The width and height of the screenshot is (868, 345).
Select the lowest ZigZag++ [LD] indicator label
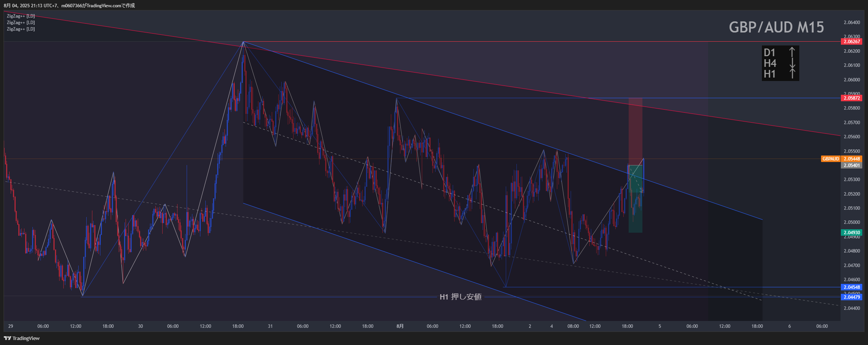(21, 29)
